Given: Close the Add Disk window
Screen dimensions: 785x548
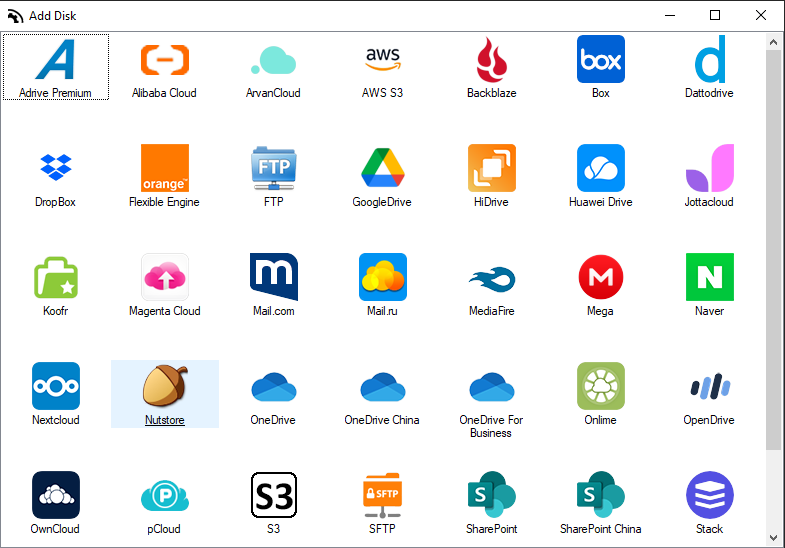Looking at the screenshot, I should click(760, 16).
